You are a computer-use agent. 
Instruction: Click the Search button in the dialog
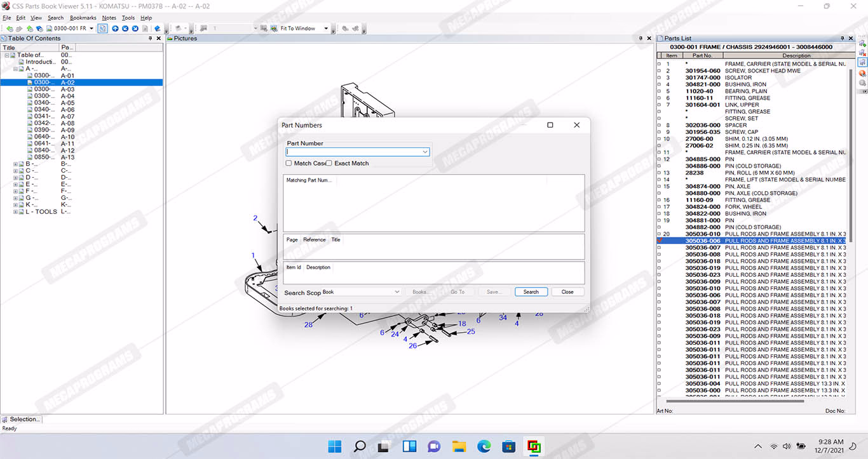coord(531,292)
